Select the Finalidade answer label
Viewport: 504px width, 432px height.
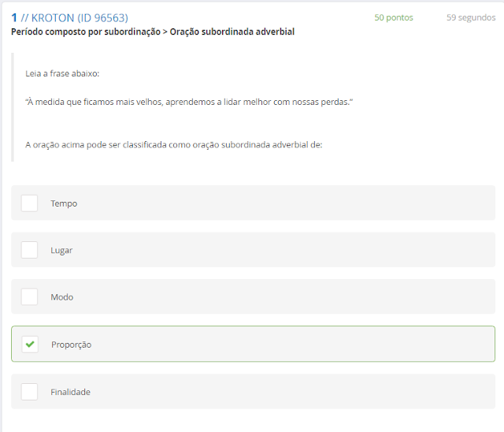click(70, 392)
